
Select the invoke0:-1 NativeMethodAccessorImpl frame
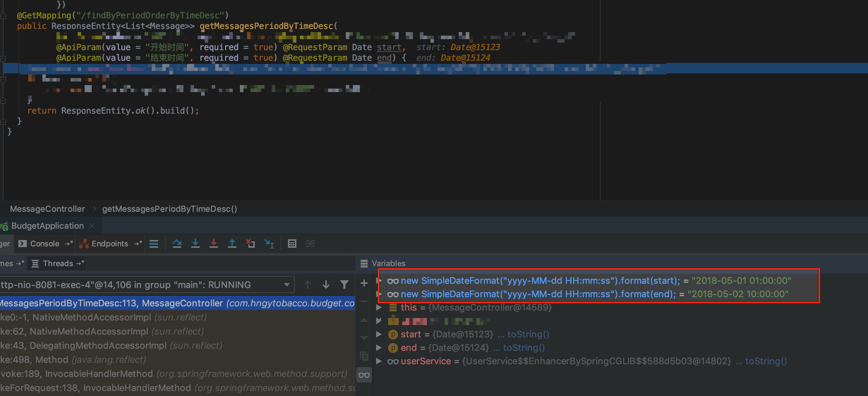177,317
